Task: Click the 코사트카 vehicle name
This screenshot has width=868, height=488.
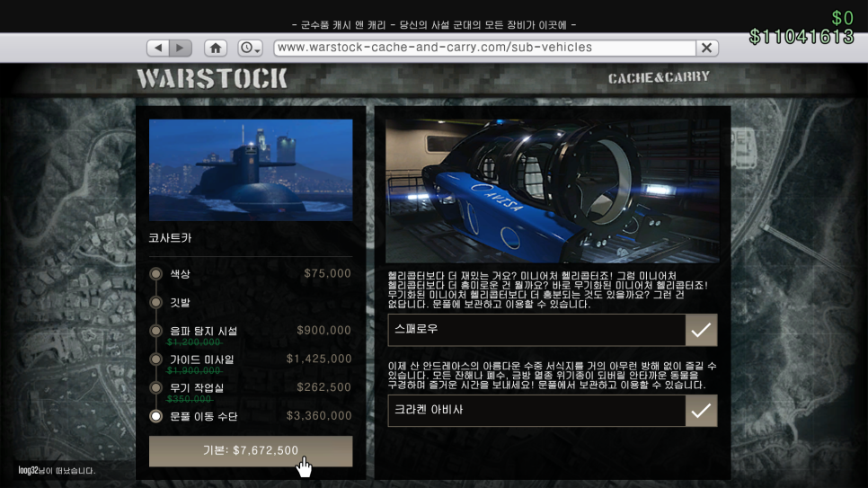Action: [170, 238]
